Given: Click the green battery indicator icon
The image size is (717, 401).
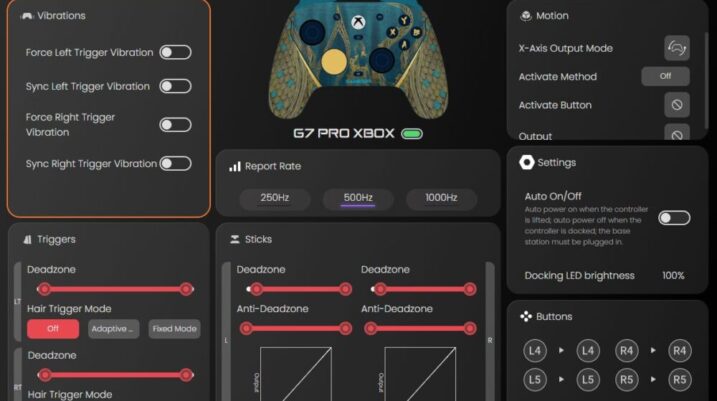Looking at the screenshot, I should (412, 133).
